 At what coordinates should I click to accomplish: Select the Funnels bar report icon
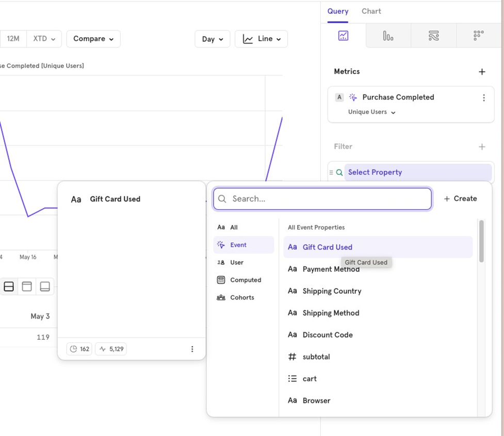tap(388, 36)
